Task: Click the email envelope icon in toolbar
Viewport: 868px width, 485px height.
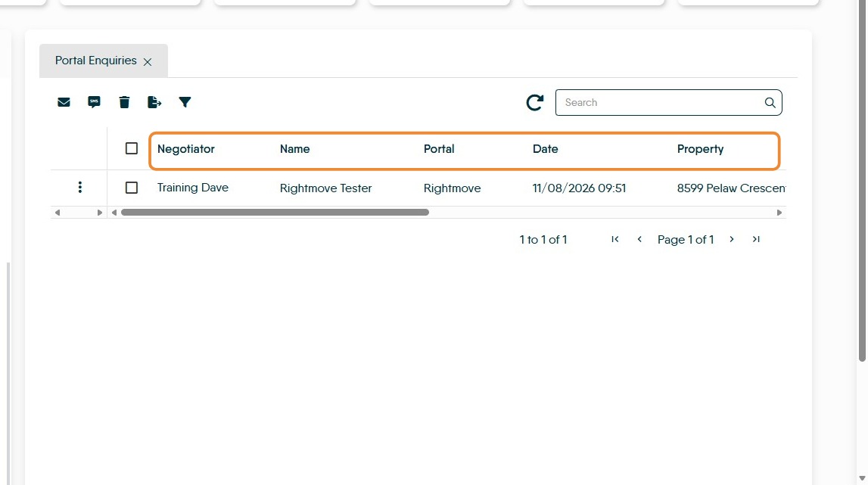Action: pyautogui.click(x=64, y=102)
